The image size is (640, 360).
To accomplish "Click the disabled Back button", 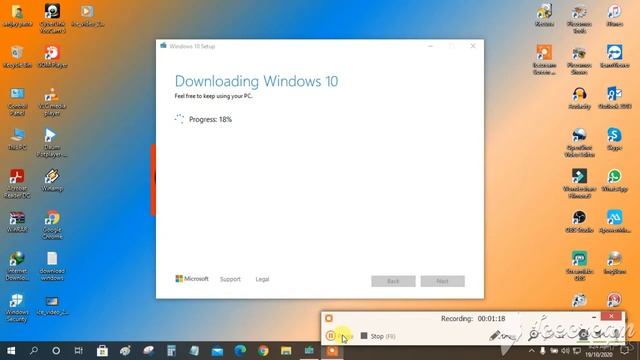I will coord(393,281).
